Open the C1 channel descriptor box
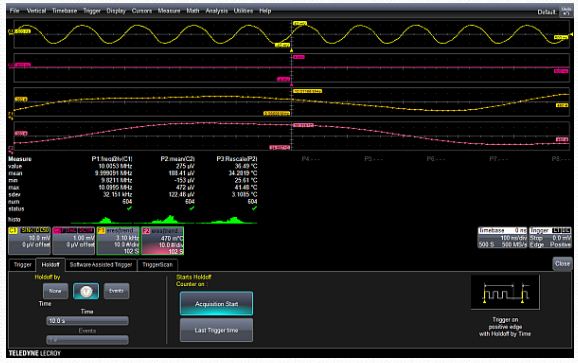 tap(29, 240)
